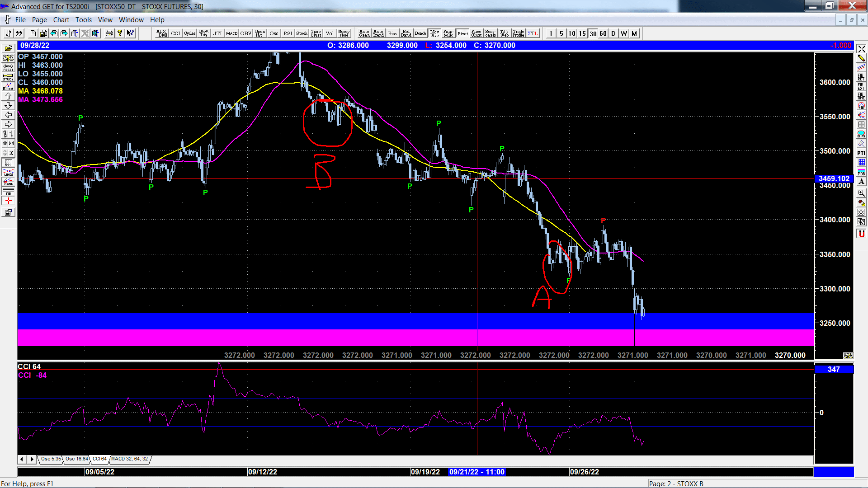Choose the Ellipse drawing tool
Viewport: 868px width, 488px height.
point(861,134)
